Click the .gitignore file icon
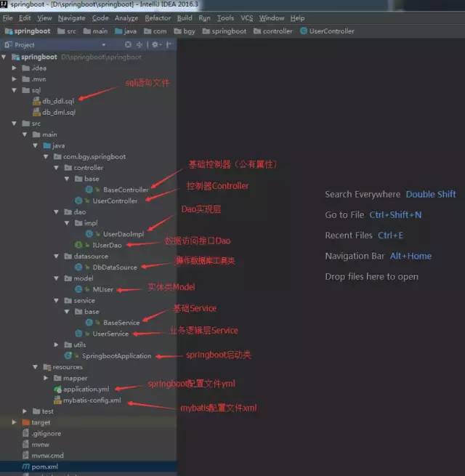 click(26, 433)
